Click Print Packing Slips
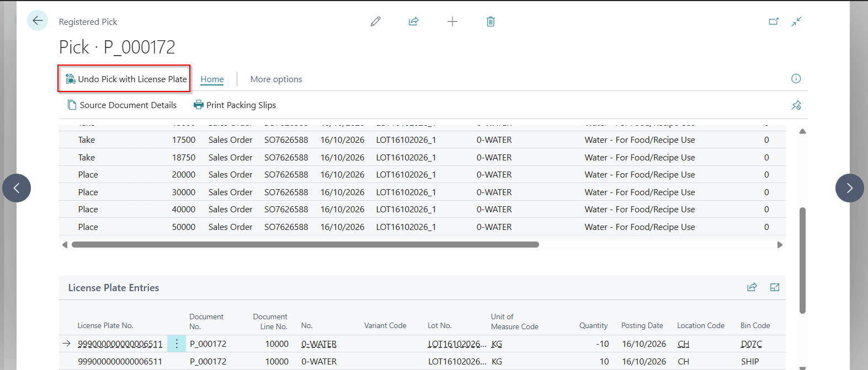 [235, 105]
